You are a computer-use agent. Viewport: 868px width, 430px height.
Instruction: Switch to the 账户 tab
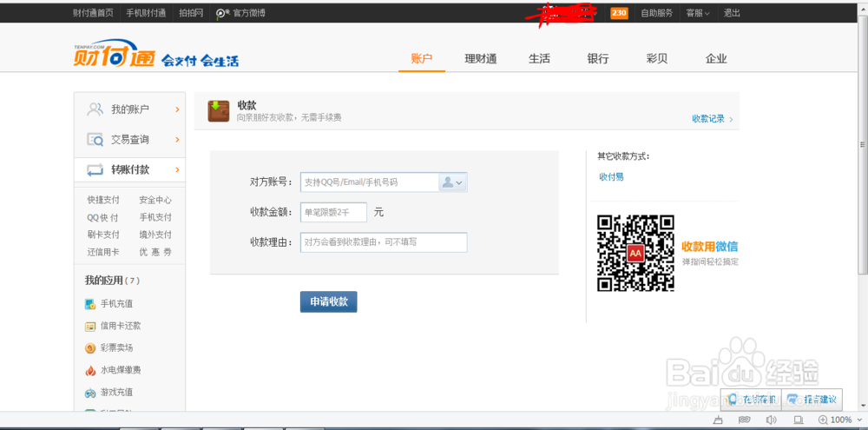click(422, 59)
